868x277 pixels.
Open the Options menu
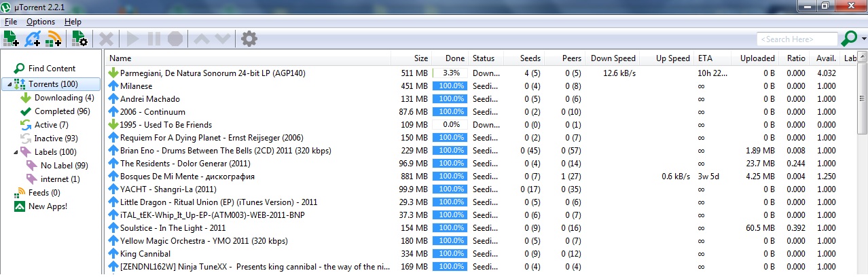(41, 22)
